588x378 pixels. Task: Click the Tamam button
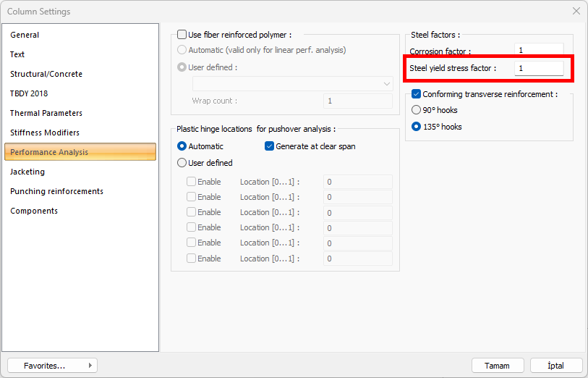pyautogui.click(x=498, y=366)
